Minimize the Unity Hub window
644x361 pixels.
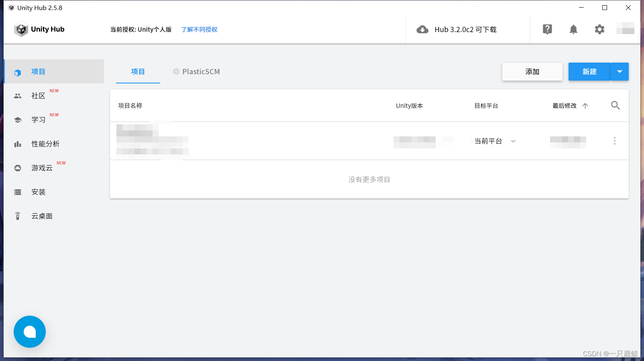(581, 8)
